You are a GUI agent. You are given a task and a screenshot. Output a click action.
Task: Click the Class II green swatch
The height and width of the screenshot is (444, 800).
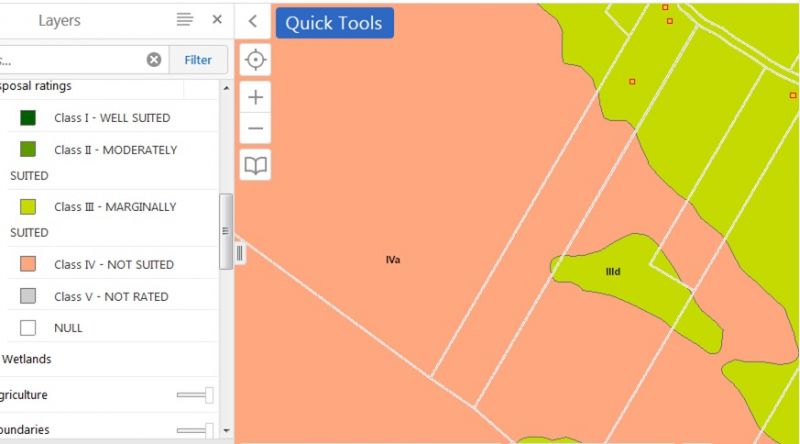(x=28, y=149)
